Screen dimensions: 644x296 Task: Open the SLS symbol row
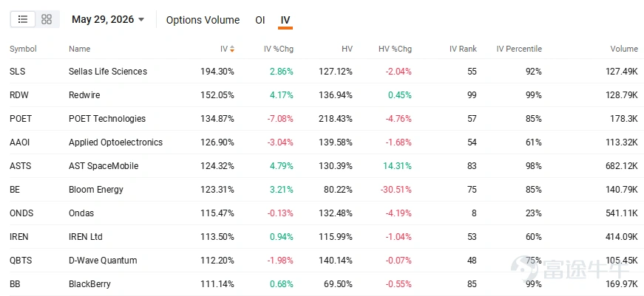tap(324, 72)
